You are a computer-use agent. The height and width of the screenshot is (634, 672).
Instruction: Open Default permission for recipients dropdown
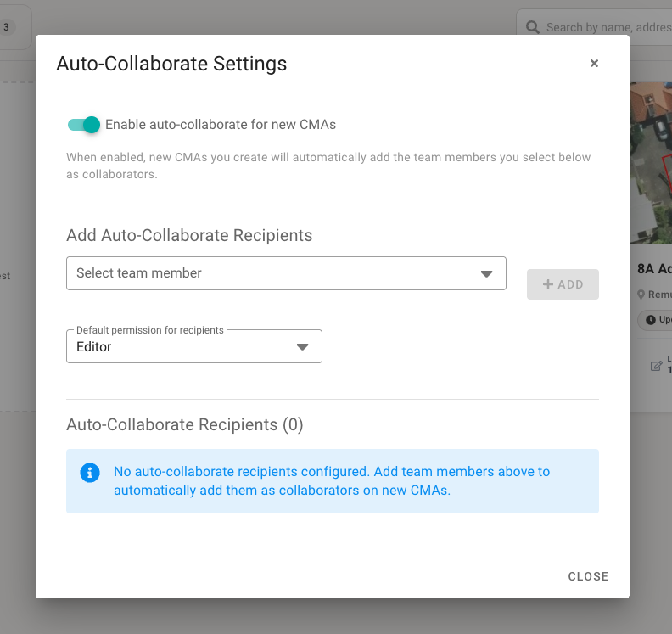click(194, 346)
